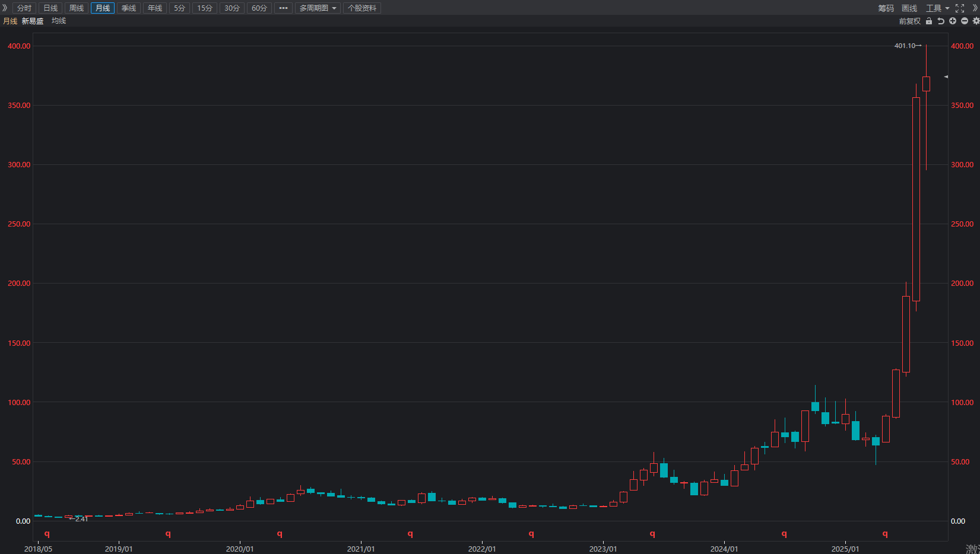Enter fullscreen with the expand arrows icon

pos(960,8)
